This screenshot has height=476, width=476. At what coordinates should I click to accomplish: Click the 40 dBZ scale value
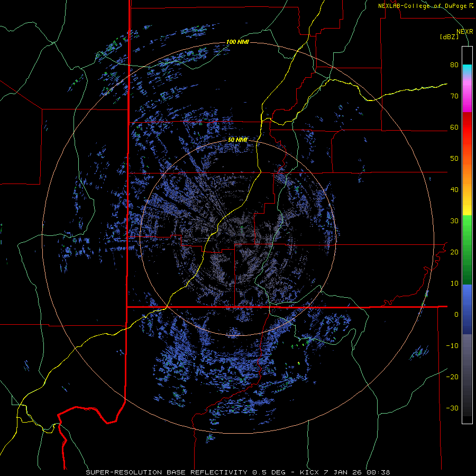coord(454,190)
